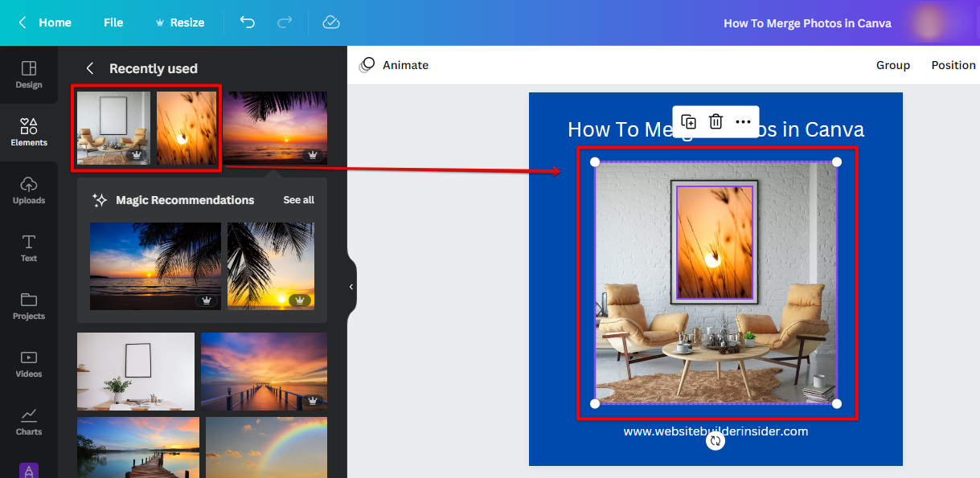Delete the selected image with the trash icon
Viewport: 980px width, 478px height.
click(716, 121)
